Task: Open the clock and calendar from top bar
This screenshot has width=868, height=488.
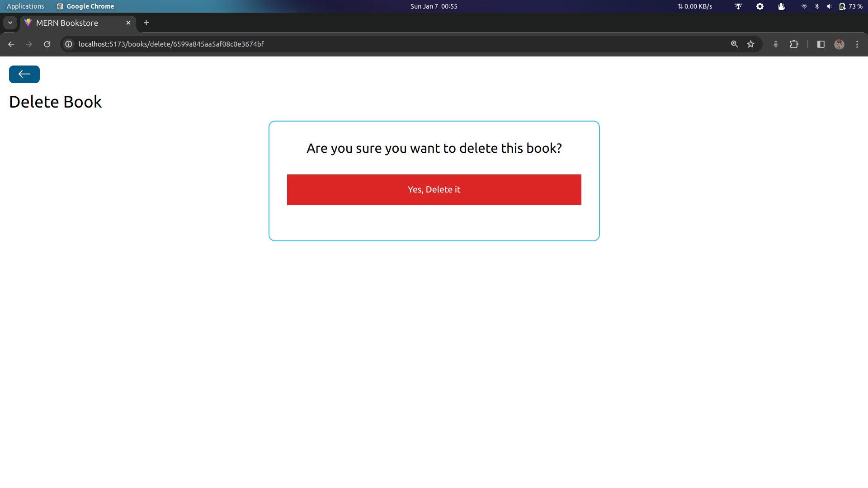Action: point(434,6)
